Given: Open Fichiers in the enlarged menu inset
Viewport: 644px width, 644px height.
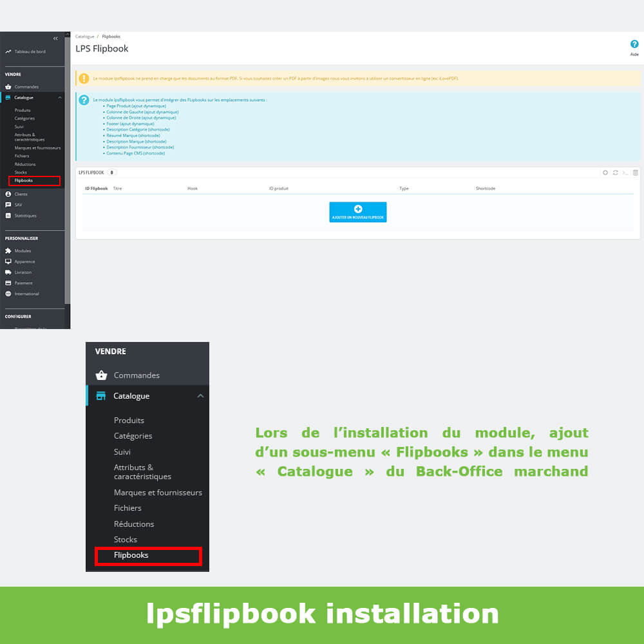Looking at the screenshot, I should tap(128, 508).
